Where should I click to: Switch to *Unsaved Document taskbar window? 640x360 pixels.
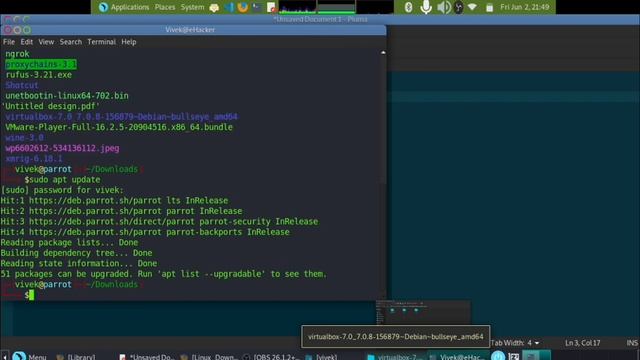click(x=147, y=356)
